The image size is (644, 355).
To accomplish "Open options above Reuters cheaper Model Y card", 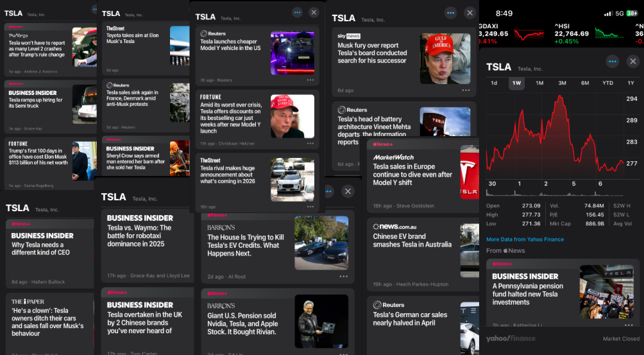I will click(298, 12).
